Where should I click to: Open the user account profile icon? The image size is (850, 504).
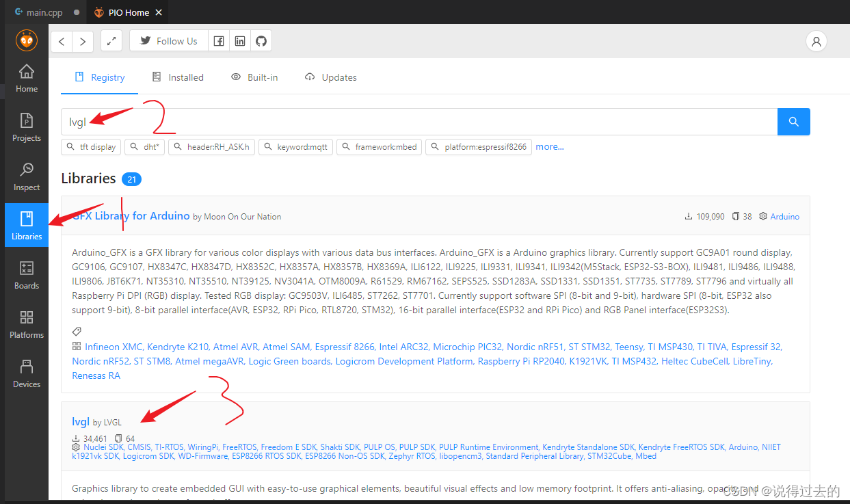(x=816, y=41)
